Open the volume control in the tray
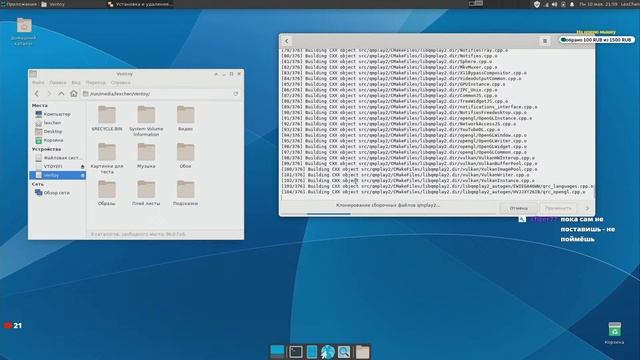The image size is (640, 360). (554, 4)
